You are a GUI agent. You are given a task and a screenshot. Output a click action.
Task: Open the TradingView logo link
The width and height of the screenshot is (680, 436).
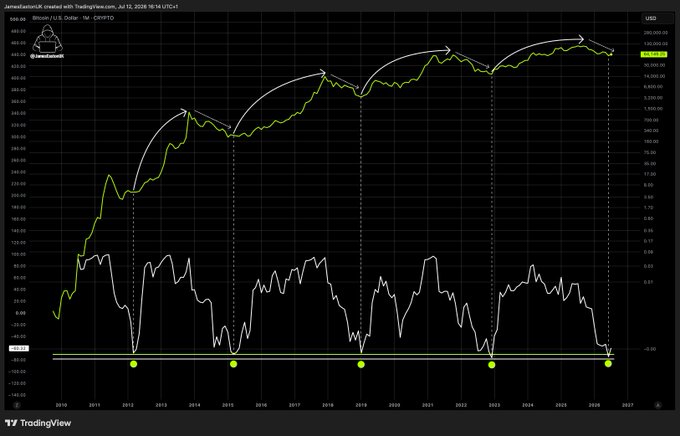click(38, 423)
